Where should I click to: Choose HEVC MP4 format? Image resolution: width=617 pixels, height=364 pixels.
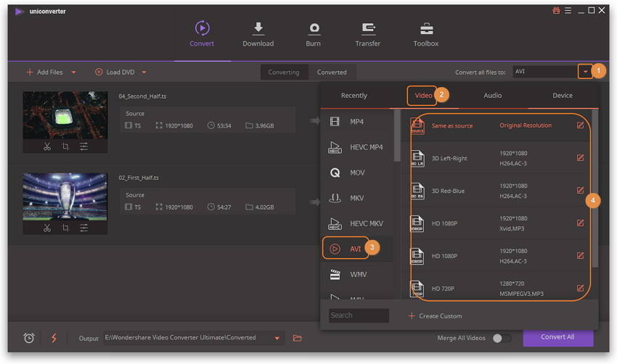pyautogui.click(x=357, y=147)
